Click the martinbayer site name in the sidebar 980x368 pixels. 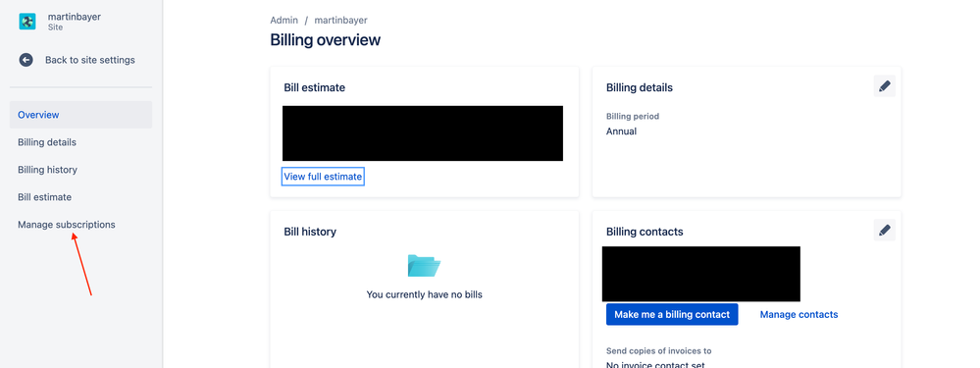pos(75,17)
